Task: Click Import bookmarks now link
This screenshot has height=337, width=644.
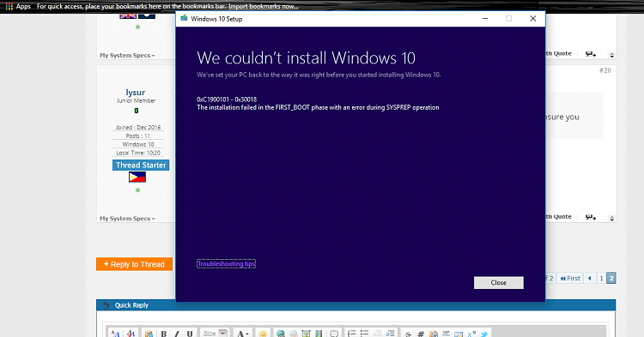Action: [264, 6]
